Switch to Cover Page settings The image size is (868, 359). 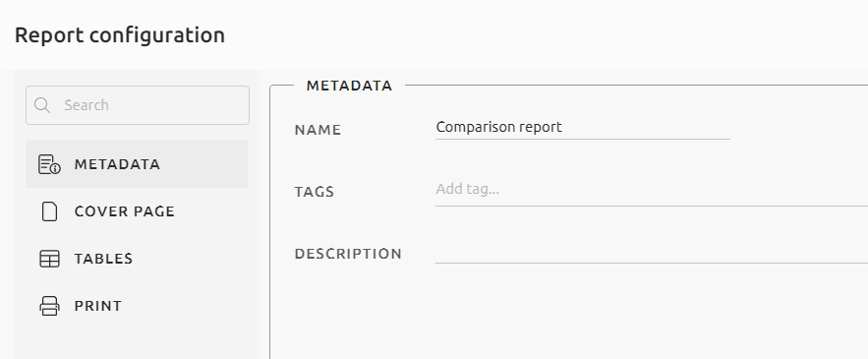pyautogui.click(x=137, y=211)
